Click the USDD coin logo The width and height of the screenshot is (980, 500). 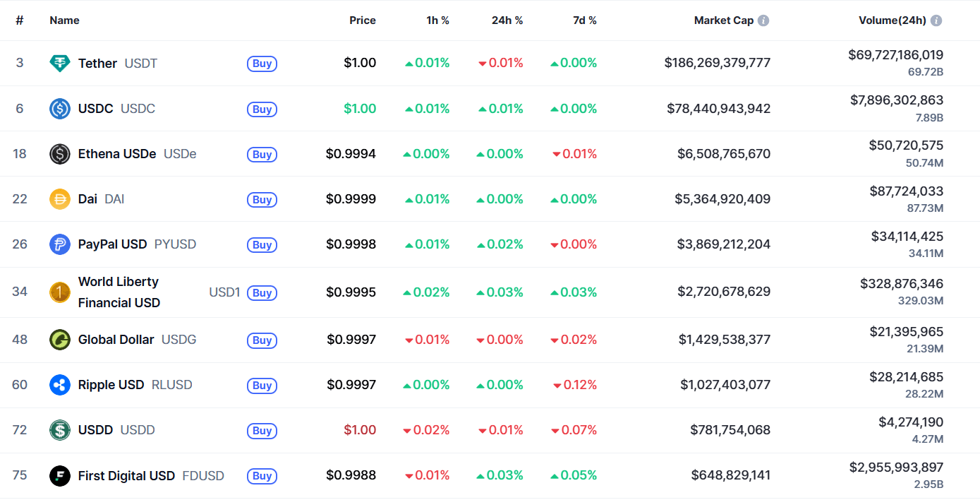click(x=60, y=430)
